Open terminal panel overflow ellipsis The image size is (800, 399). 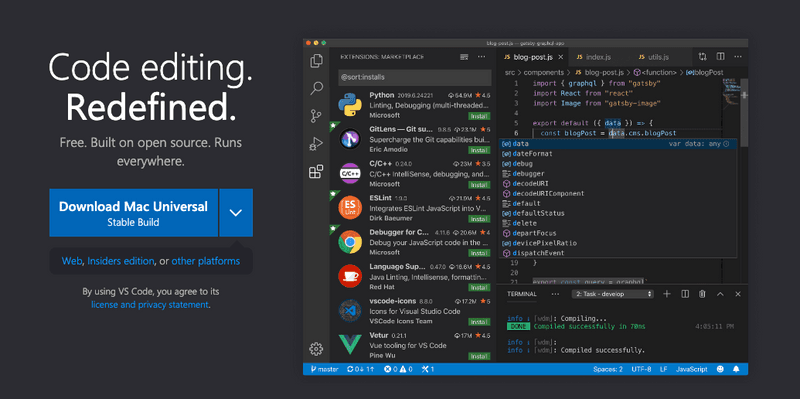(x=556, y=294)
